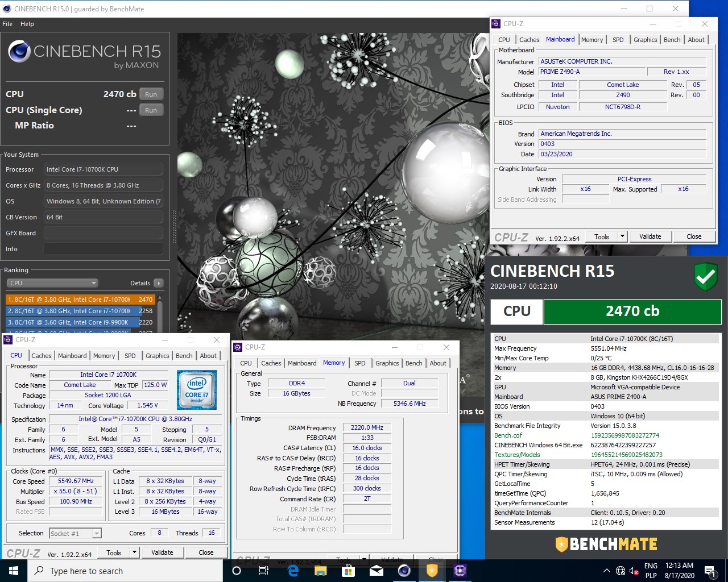This screenshot has width=728, height=582.
Task: Click the muted volume tray icon
Action: tap(634, 571)
